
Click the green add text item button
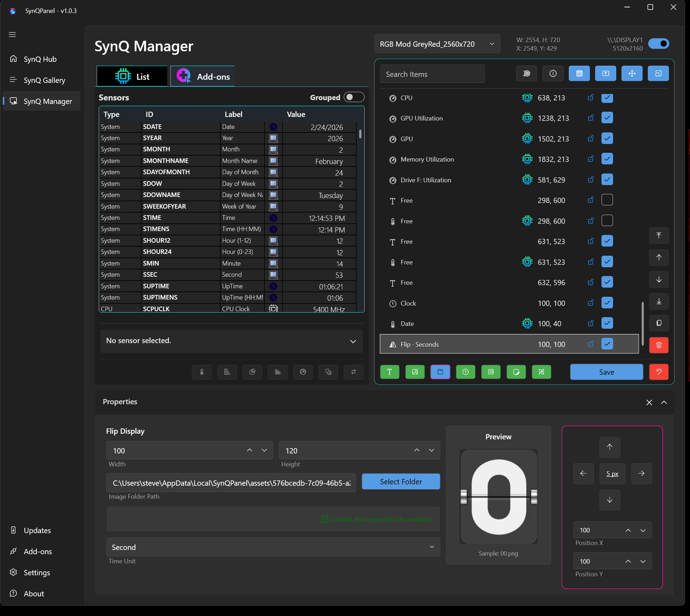(390, 372)
